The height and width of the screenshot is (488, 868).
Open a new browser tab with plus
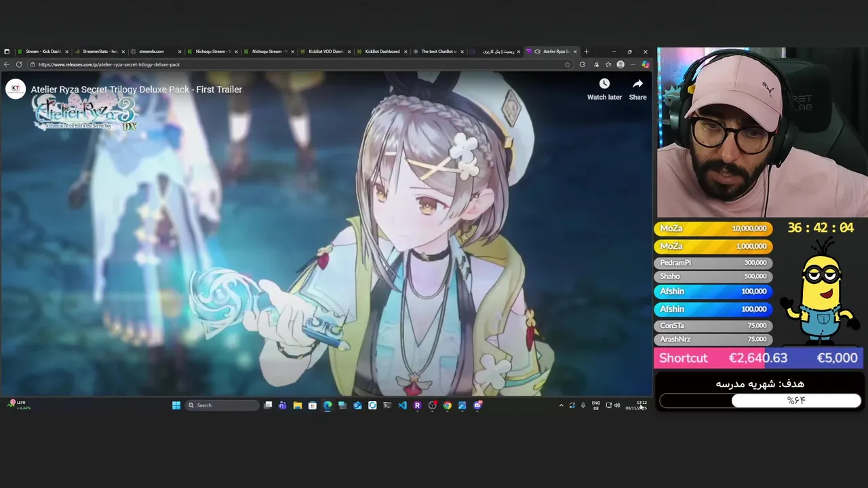coord(587,52)
